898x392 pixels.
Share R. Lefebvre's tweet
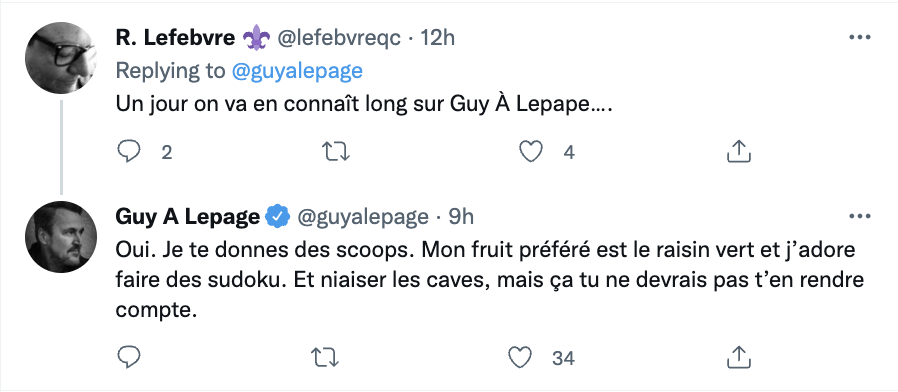click(739, 151)
